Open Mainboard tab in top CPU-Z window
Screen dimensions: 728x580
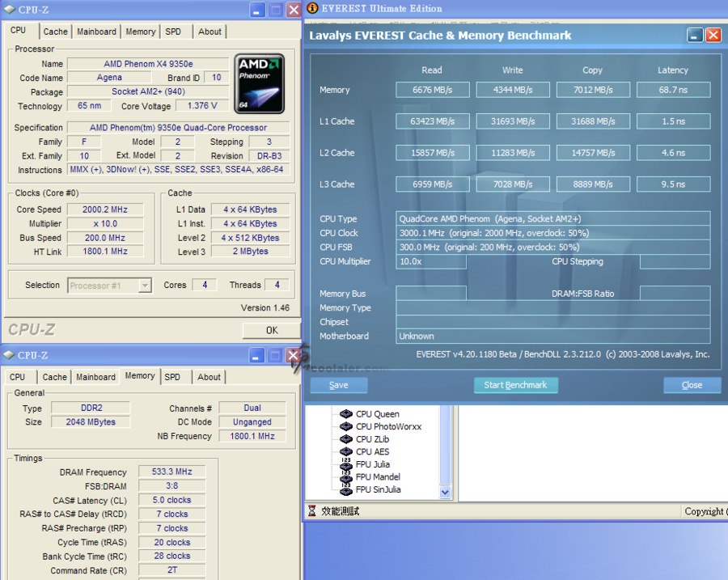tap(96, 32)
